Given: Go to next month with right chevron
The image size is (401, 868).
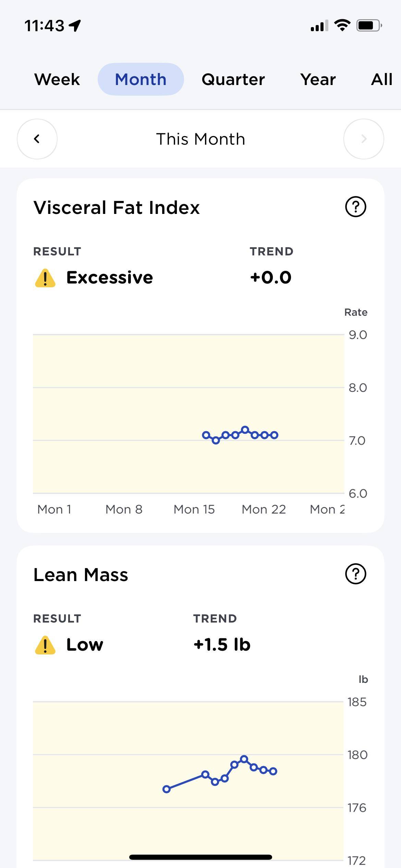Looking at the screenshot, I should (x=364, y=139).
